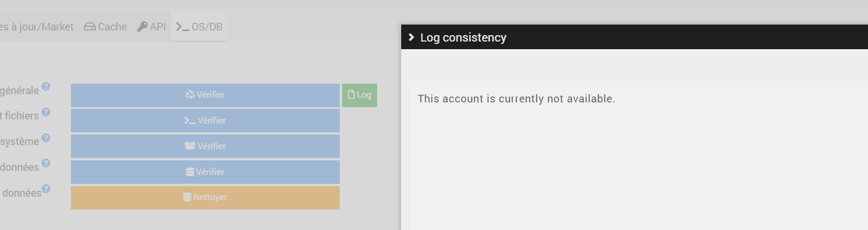Switch to the Cache tab
Viewport: 868px width, 230px height.
105,27
